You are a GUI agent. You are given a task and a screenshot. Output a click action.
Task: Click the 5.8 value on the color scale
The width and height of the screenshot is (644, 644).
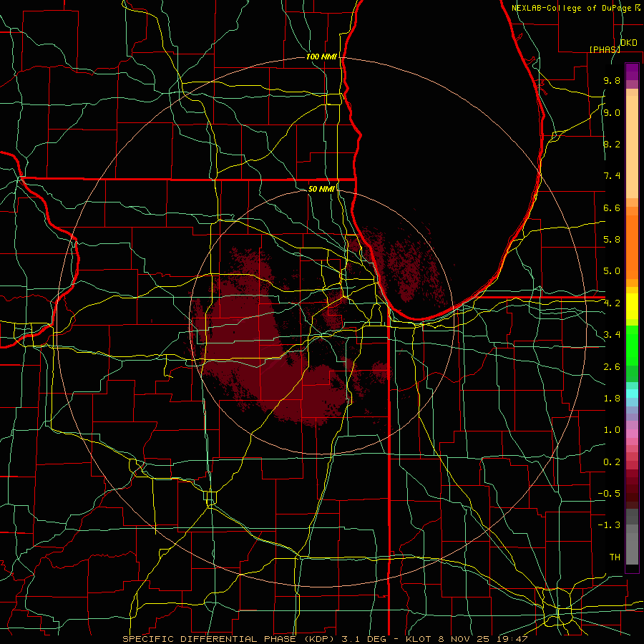coord(612,240)
